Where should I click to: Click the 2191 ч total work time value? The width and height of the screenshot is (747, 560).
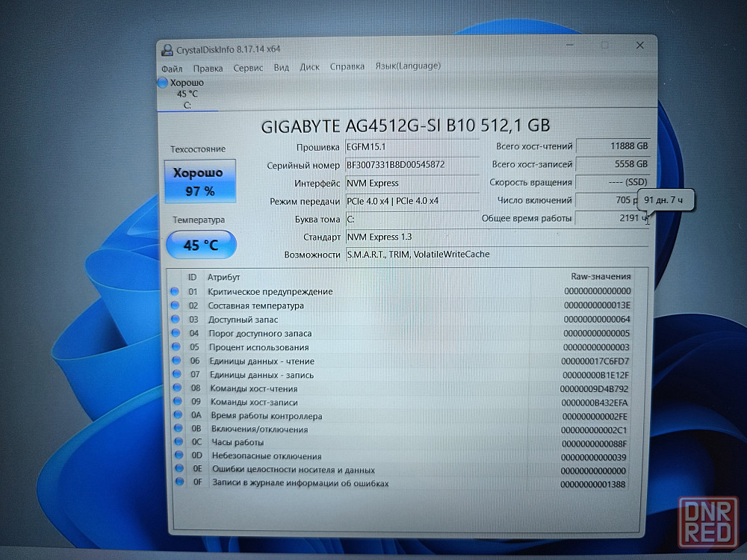coord(613,217)
